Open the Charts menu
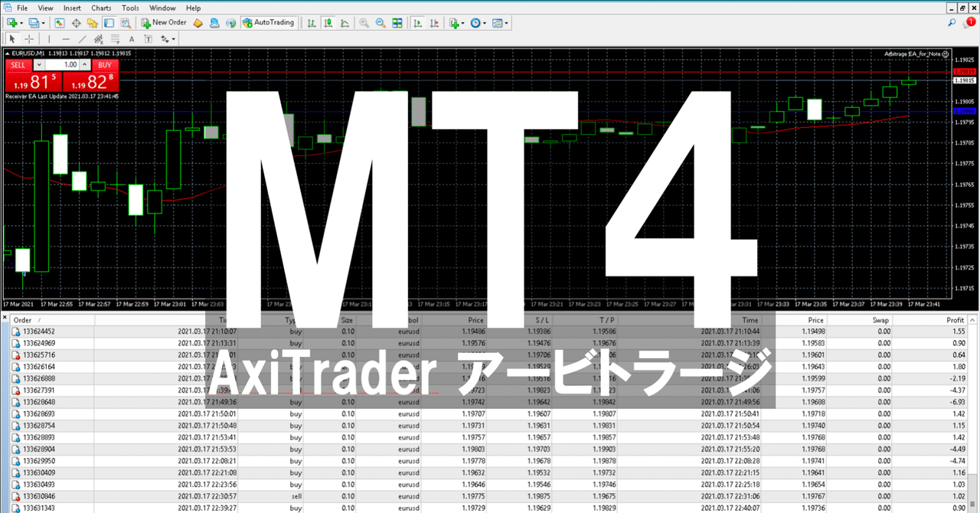 [x=100, y=8]
